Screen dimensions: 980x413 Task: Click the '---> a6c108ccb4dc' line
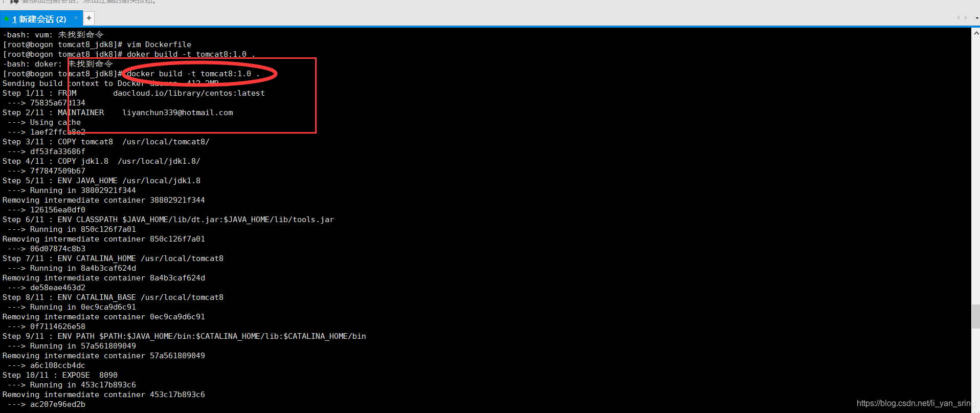pyautogui.click(x=47, y=365)
